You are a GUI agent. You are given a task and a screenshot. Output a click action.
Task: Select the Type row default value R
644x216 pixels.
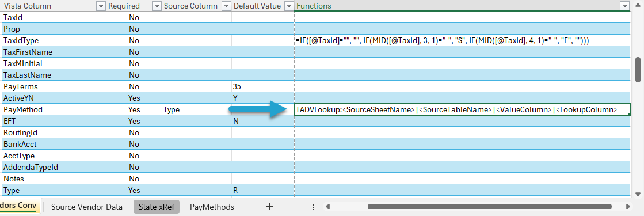pos(263,190)
